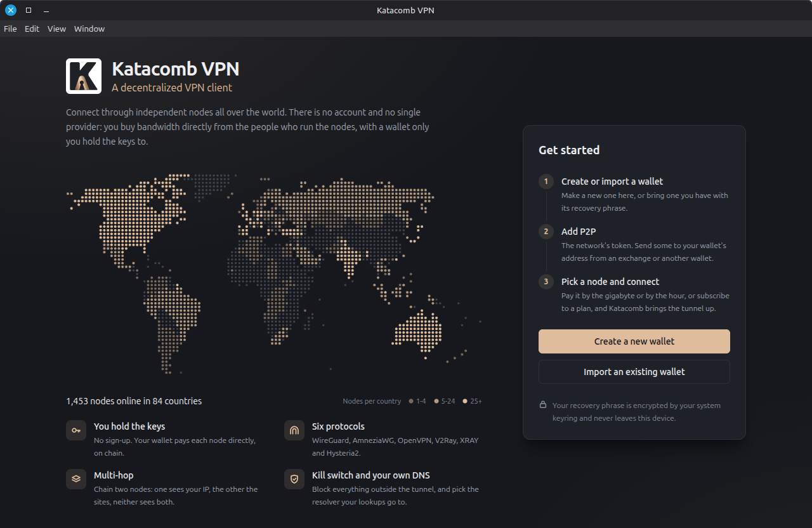This screenshot has height=528, width=812.
Task: Click the "Chain two nodes" description text
Action: (x=176, y=496)
